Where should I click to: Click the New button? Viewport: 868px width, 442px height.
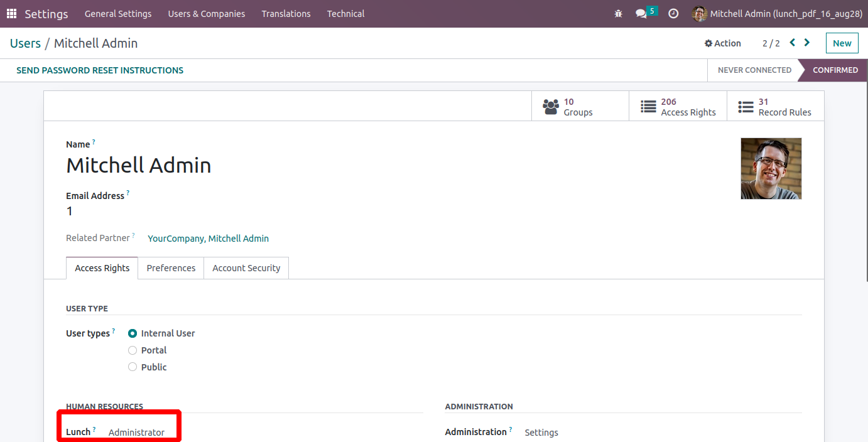842,43
